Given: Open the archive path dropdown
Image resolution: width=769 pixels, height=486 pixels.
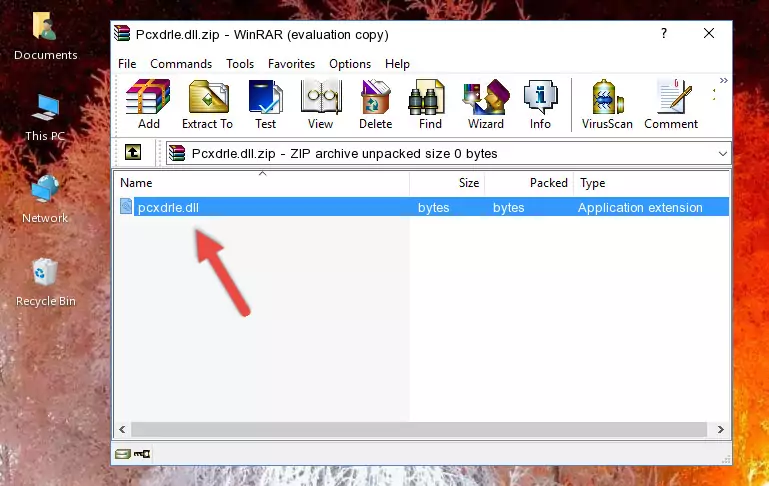Looking at the screenshot, I should pyautogui.click(x=722, y=153).
